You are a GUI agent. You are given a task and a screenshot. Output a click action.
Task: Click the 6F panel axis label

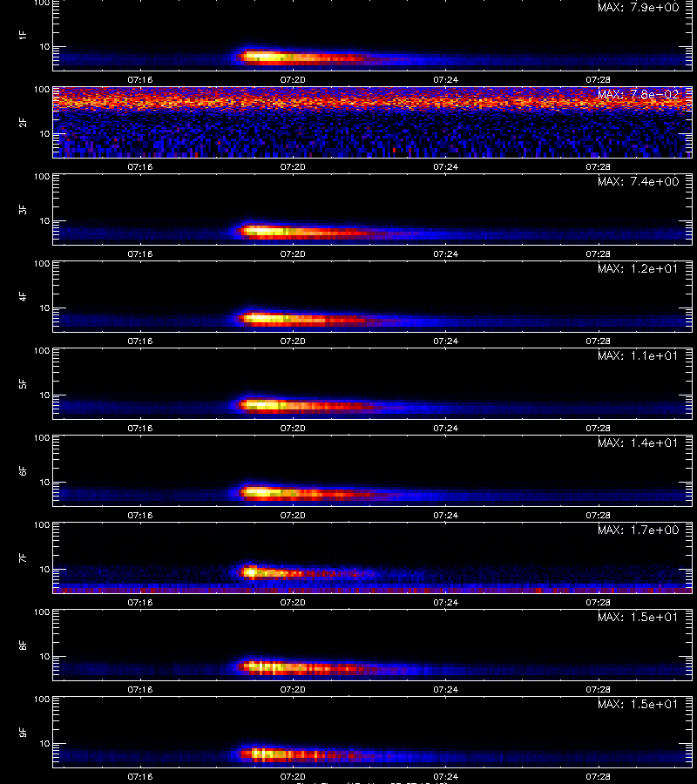(x=23, y=470)
